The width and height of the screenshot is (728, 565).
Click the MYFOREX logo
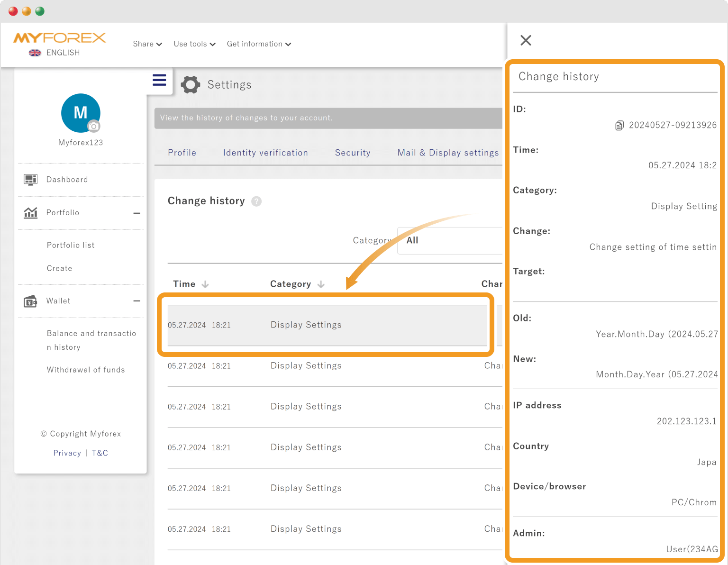coord(60,38)
